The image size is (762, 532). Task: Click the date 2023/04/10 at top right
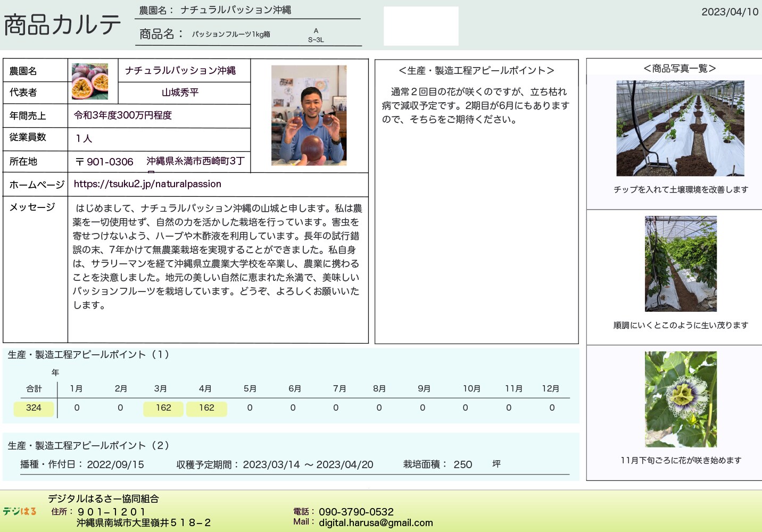coord(730,12)
